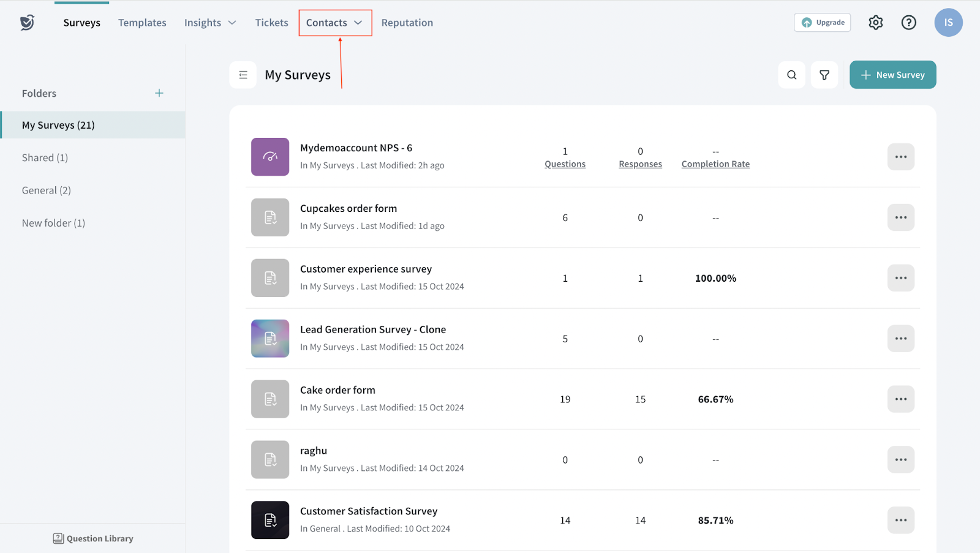Click the New Survey button
The image size is (980, 553).
(x=892, y=75)
